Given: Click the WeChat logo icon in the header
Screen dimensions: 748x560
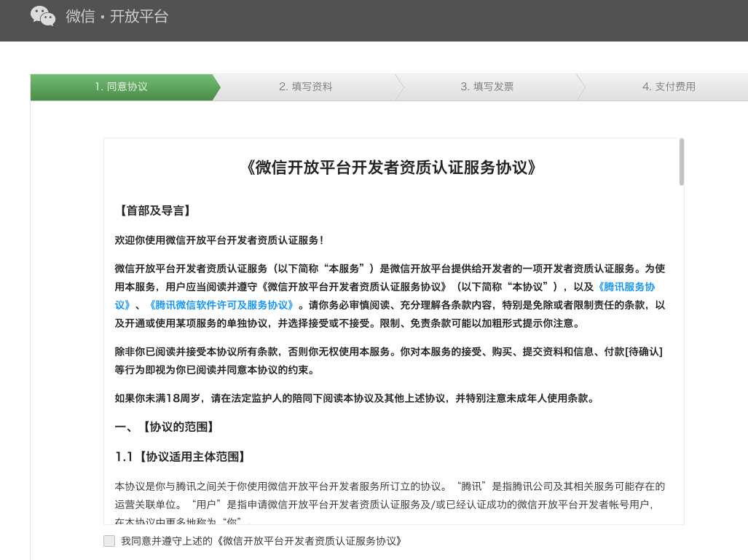Looking at the screenshot, I should (43, 16).
